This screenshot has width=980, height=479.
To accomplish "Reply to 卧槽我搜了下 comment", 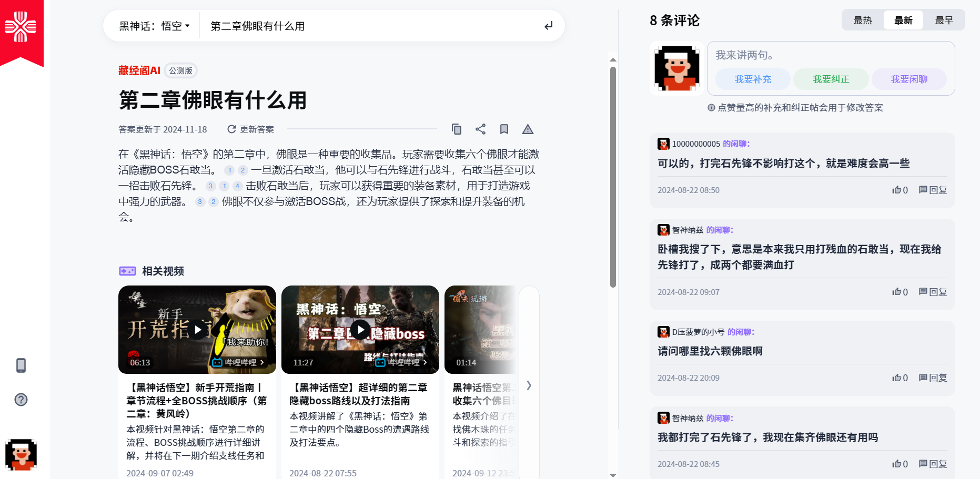I will pyautogui.click(x=933, y=292).
